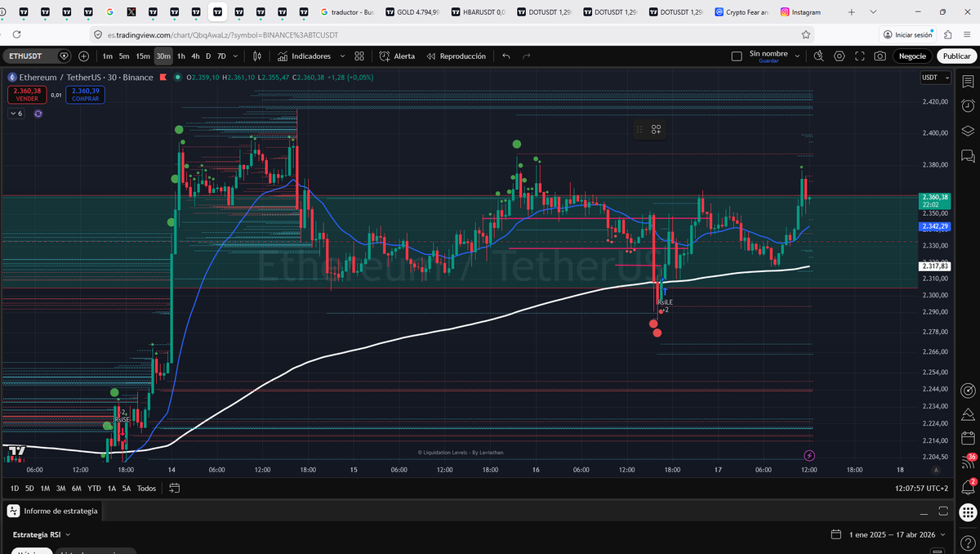
Task: Click the Negocie button
Action: pyautogui.click(x=912, y=56)
